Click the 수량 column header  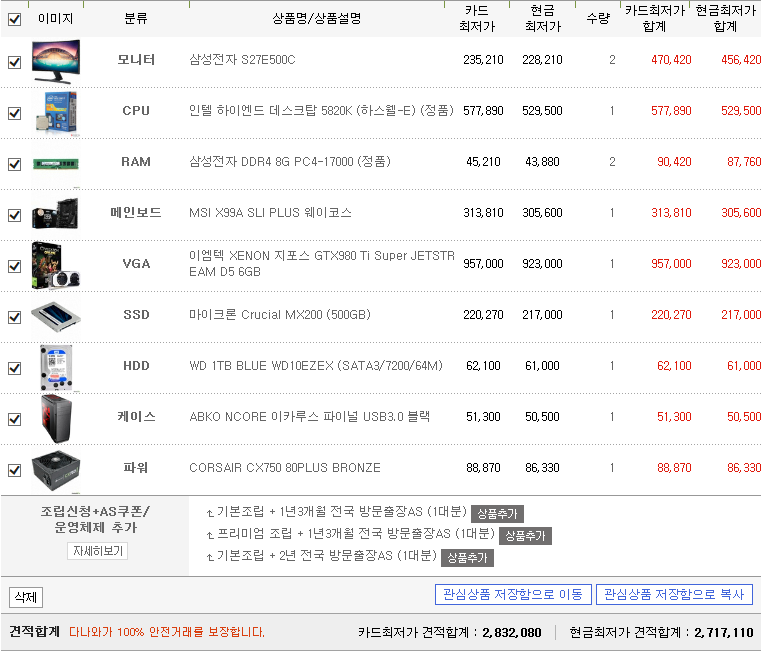click(x=598, y=19)
